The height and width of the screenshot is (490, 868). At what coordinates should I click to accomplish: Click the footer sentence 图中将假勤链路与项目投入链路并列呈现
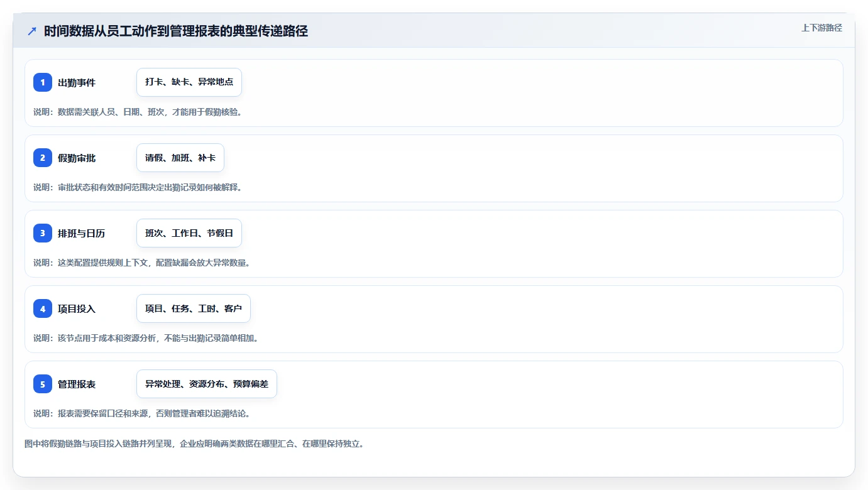click(x=194, y=444)
